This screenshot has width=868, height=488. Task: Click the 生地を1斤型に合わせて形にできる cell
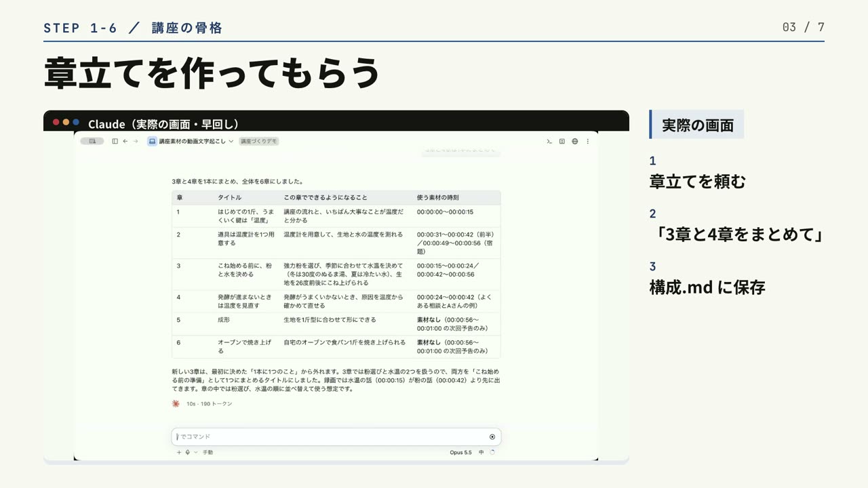tap(330, 319)
